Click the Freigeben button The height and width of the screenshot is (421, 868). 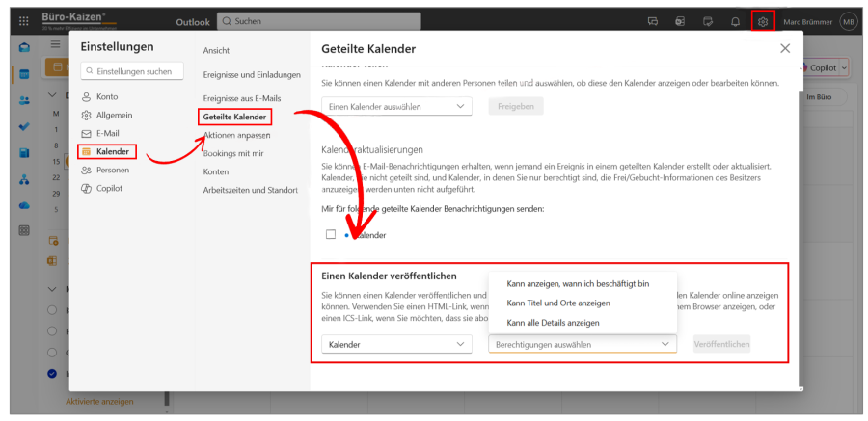pyautogui.click(x=516, y=106)
